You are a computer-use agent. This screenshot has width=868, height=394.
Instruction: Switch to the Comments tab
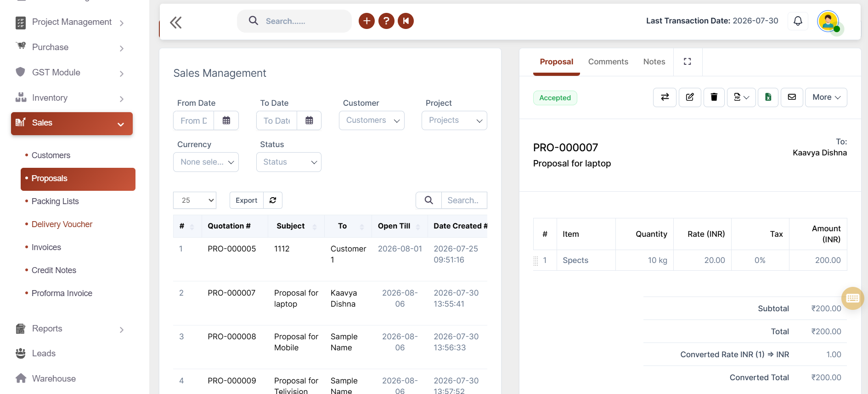(608, 62)
